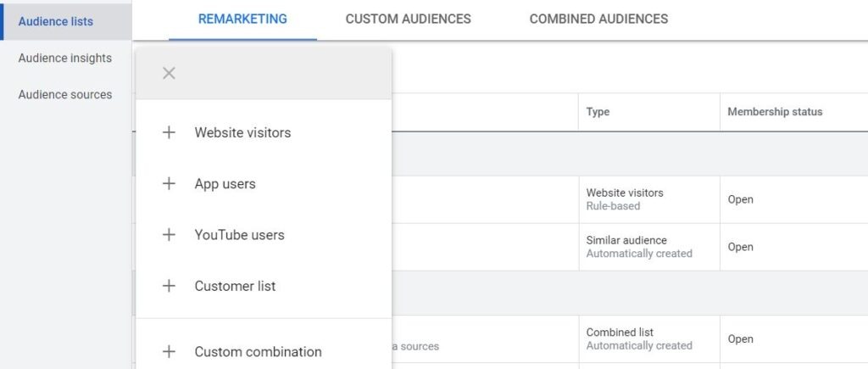The width and height of the screenshot is (868, 369).
Task: Click plus icon beside Custom combination
Action: click(x=169, y=351)
